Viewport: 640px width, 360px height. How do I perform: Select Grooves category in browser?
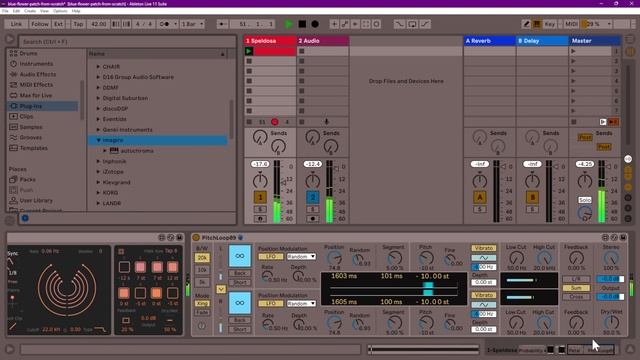tap(31, 138)
